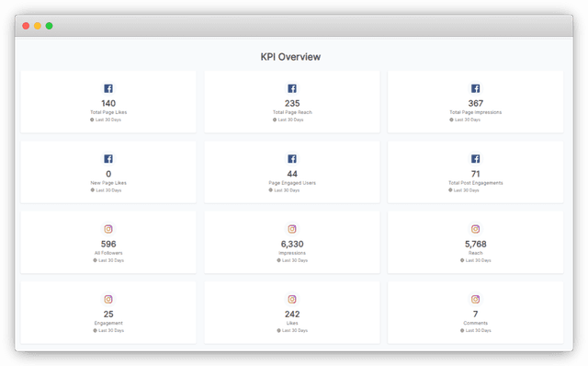This screenshot has height=366, width=588.
Task: Click the New Page Likes label
Action: tap(108, 183)
